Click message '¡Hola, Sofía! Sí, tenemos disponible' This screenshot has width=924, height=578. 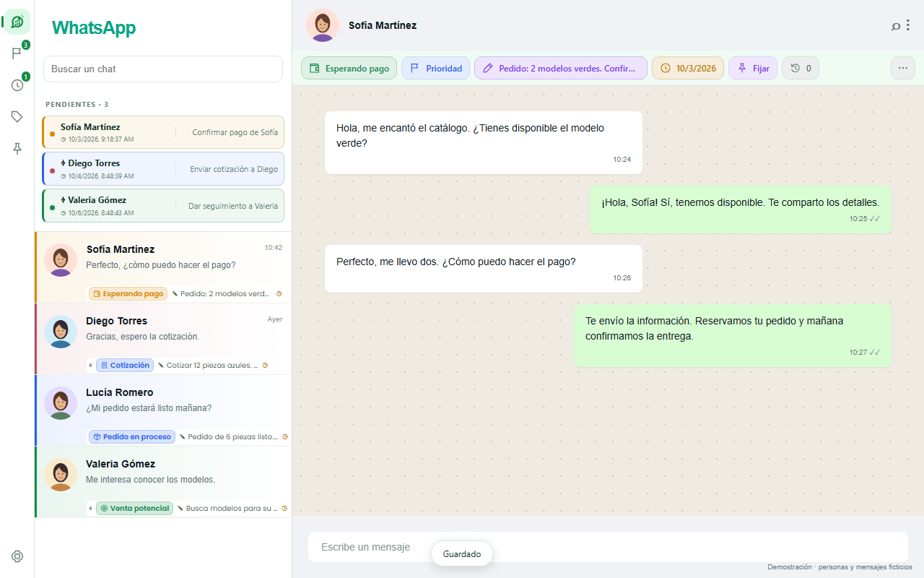pos(741,210)
